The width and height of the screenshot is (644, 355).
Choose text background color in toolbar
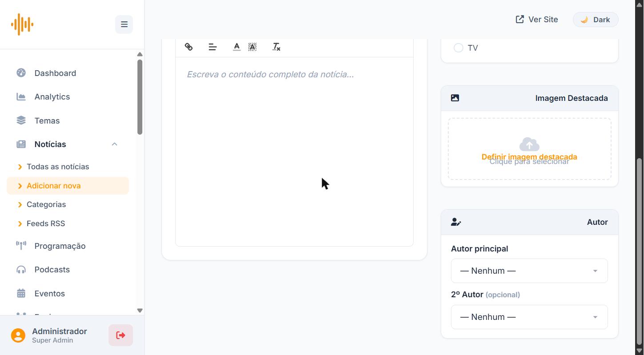(252, 47)
